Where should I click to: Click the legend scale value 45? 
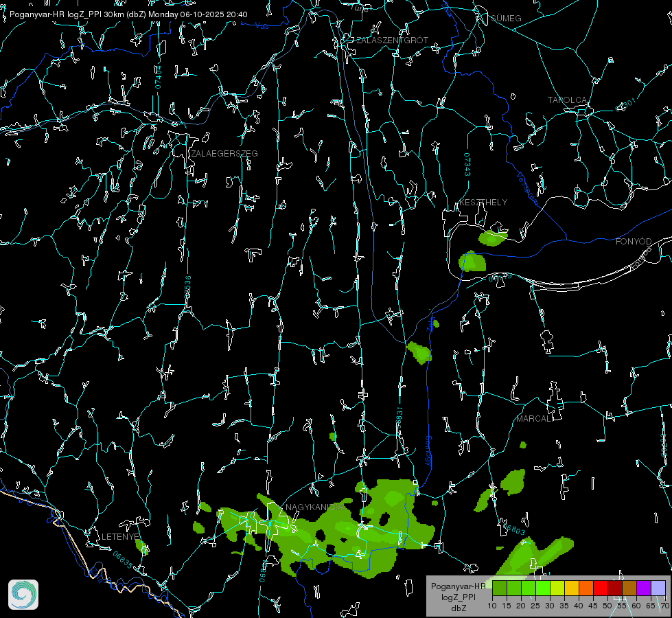coord(593,606)
